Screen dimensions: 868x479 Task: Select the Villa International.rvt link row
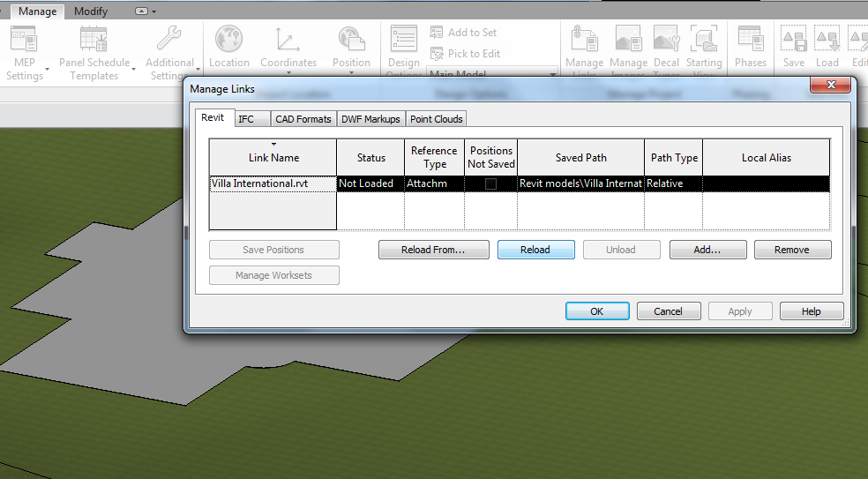click(x=272, y=183)
